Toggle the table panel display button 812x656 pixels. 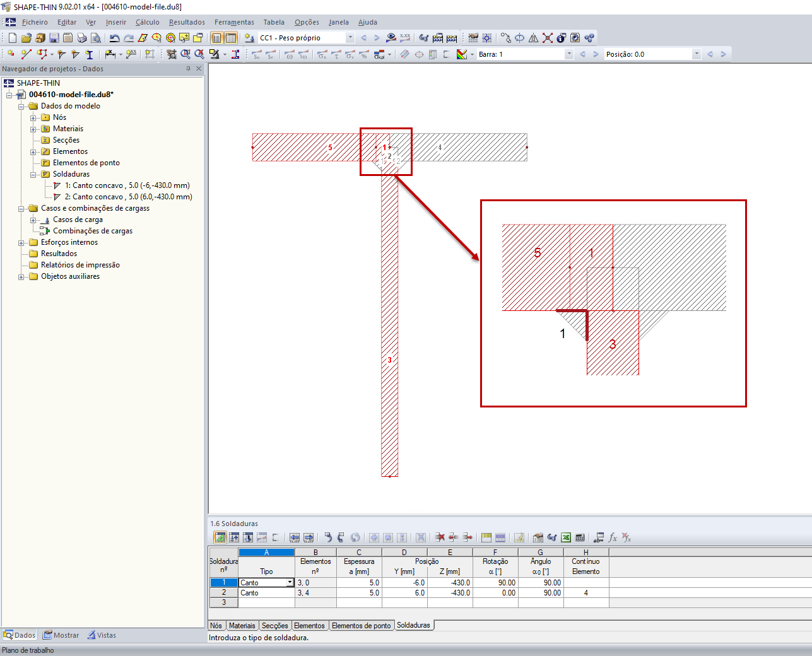pos(231,38)
